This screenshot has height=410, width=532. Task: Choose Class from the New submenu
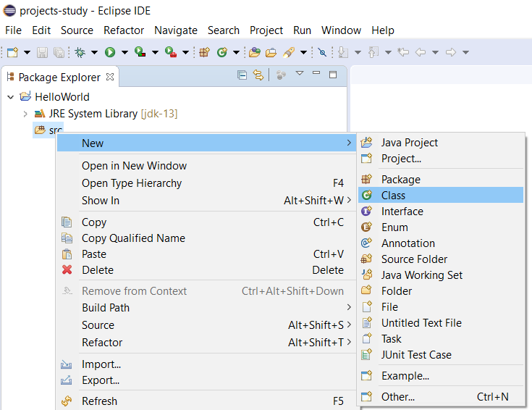click(x=441, y=196)
